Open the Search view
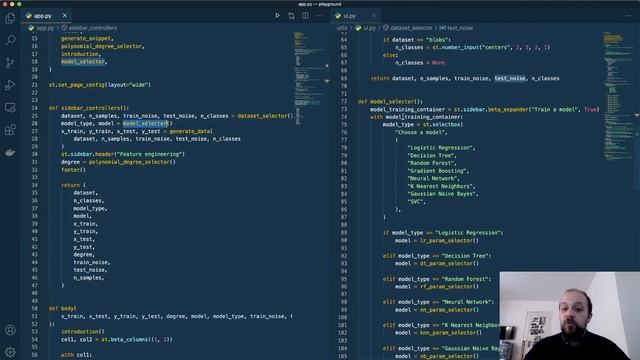 click(10, 40)
